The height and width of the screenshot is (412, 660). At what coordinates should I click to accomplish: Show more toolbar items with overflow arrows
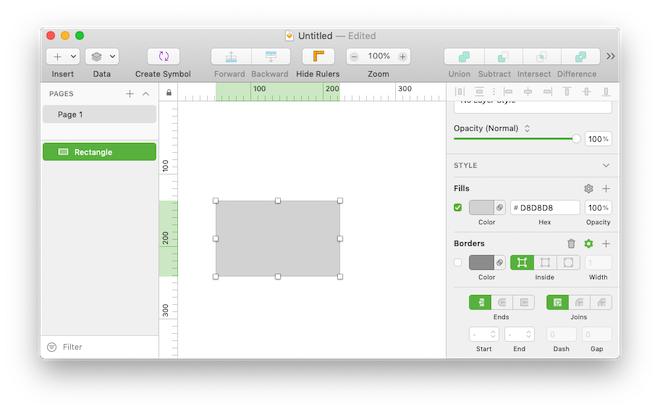coord(610,57)
